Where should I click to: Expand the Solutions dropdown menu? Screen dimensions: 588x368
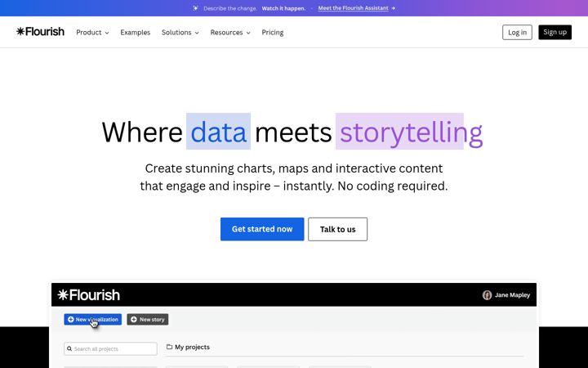[x=180, y=32]
